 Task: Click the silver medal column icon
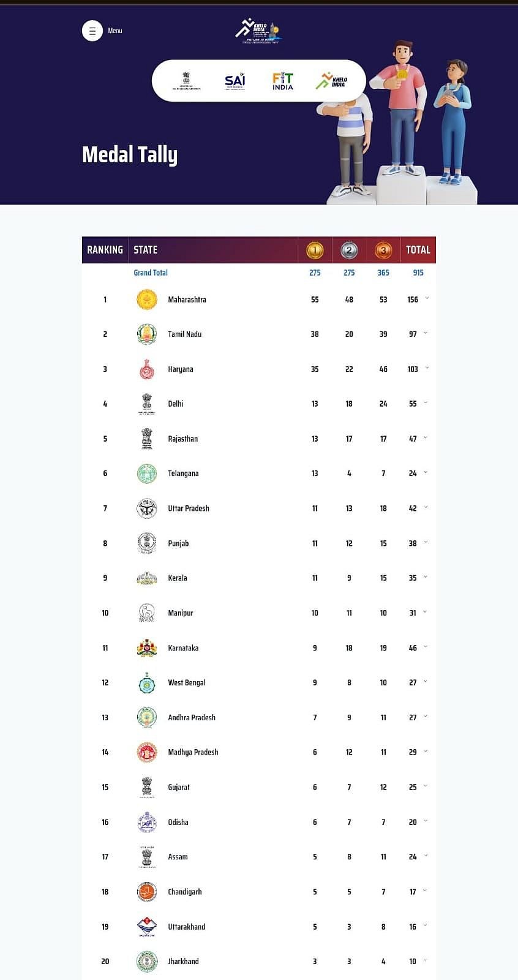pos(349,250)
